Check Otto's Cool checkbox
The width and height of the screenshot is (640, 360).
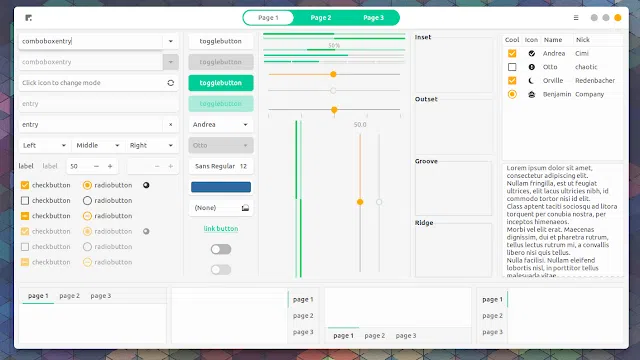512,67
